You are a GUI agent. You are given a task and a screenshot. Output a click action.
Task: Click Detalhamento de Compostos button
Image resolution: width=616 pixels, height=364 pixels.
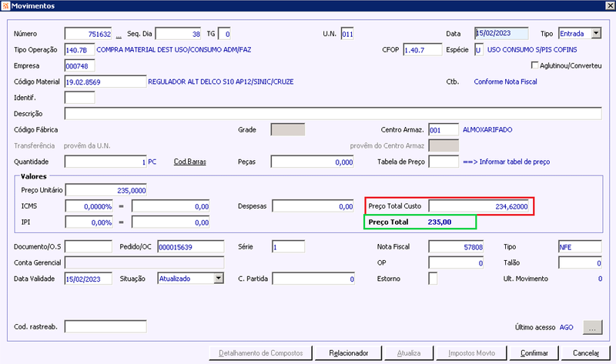(261, 353)
